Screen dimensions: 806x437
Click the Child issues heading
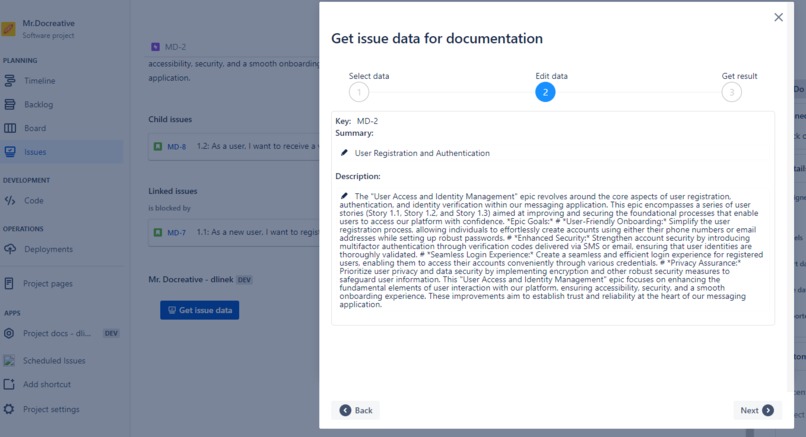tap(170, 119)
